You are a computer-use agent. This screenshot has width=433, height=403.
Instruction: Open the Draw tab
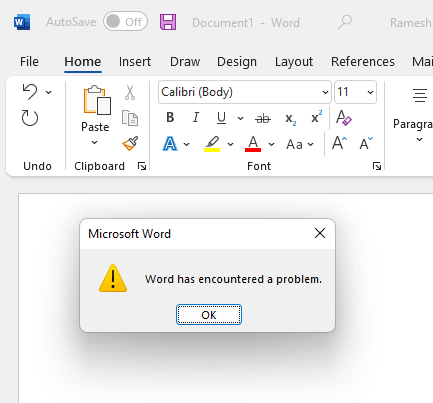(x=185, y=62)
